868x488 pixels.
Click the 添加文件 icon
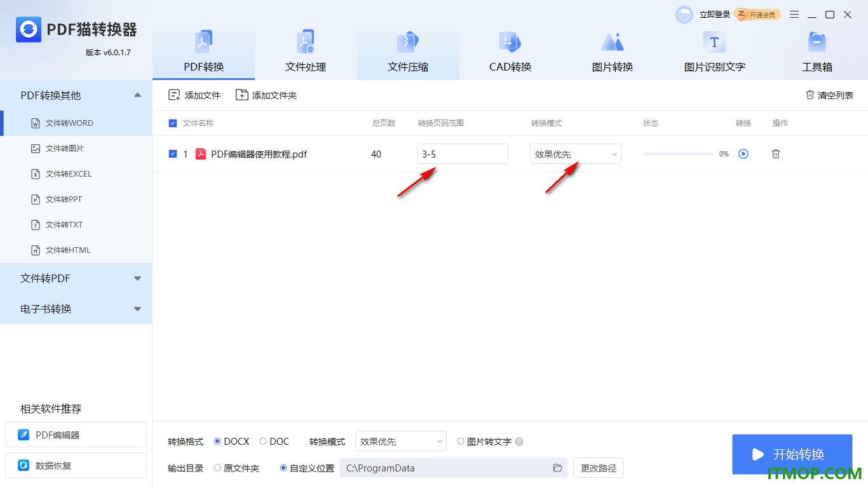click(174, 95)
